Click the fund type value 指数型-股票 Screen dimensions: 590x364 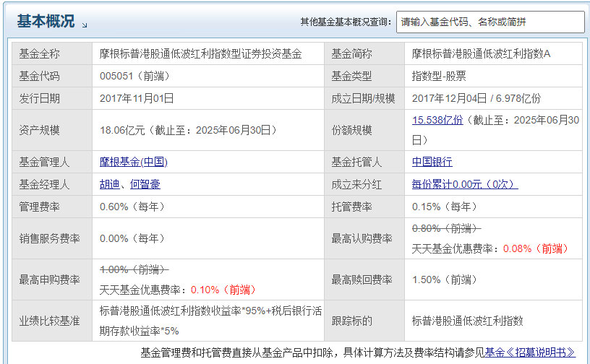(x=439, y=77)
